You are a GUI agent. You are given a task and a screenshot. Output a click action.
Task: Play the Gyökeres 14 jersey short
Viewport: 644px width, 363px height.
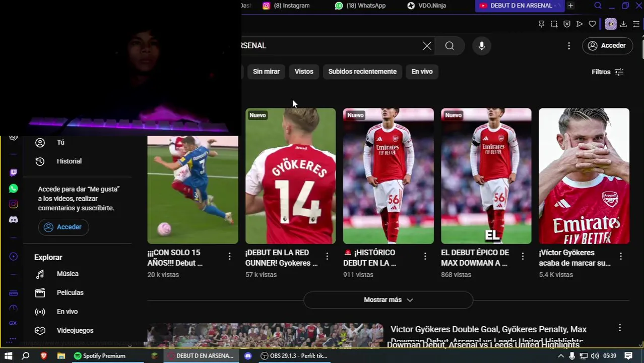(290, 176)
